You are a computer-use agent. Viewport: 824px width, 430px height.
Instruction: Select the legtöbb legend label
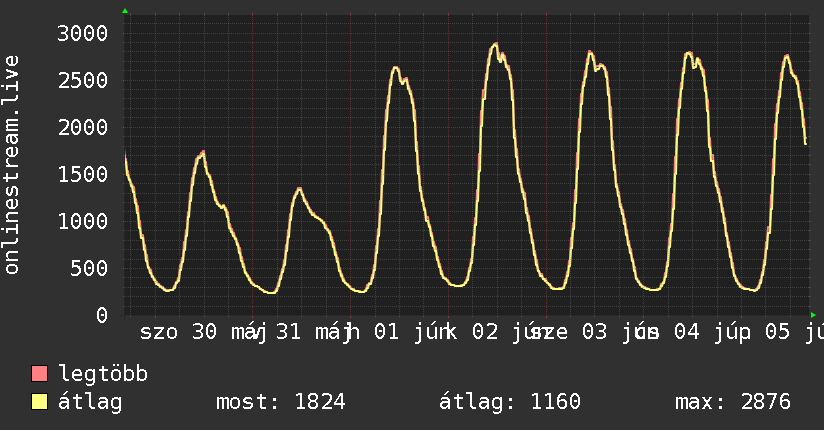(x=104, y=374)
